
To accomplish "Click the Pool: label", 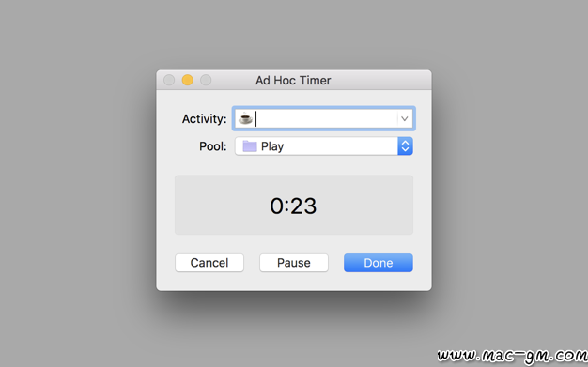I will pyautogui.click(x=213, y=146).
